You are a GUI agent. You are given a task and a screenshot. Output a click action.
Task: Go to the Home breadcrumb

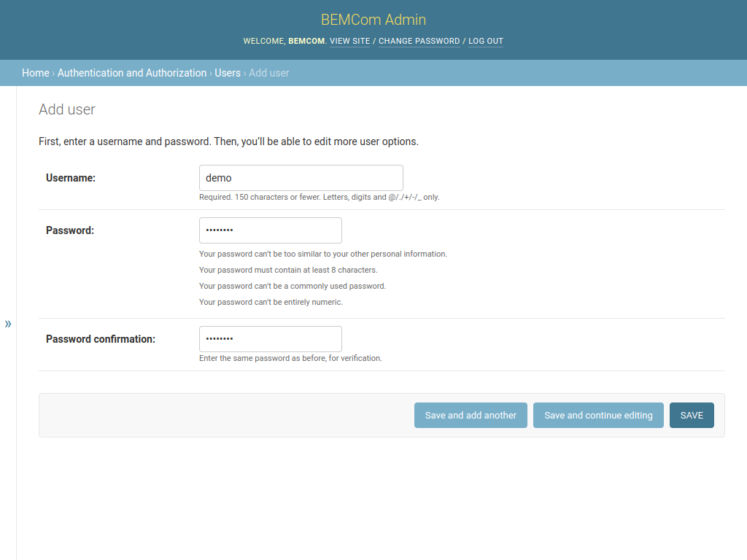click(x=36, y=73)
